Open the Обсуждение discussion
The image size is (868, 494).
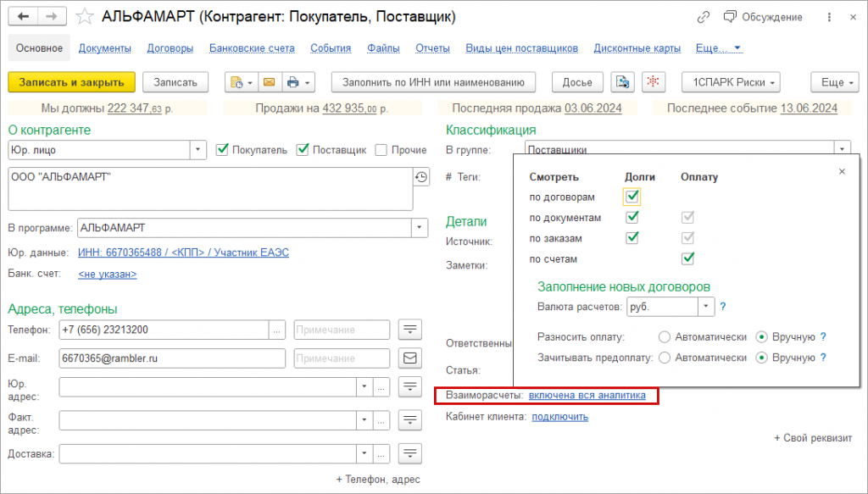[763, 17]
